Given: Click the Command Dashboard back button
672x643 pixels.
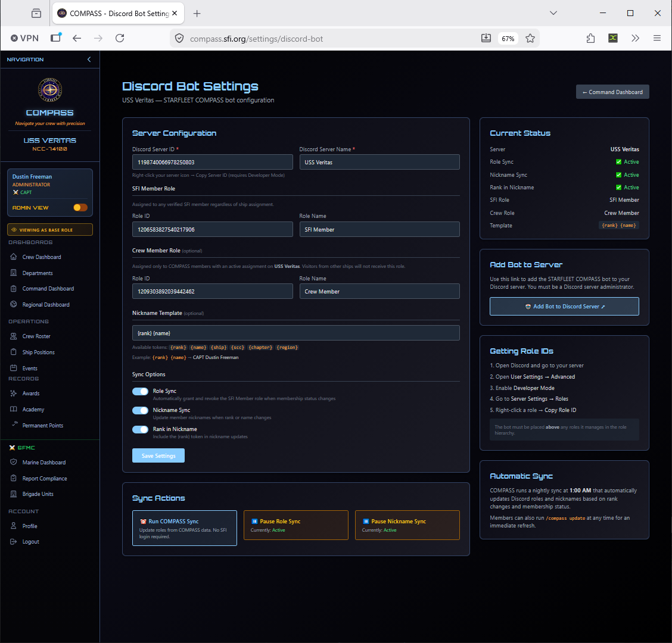Looking at the screenshot, I should (612, 92).
